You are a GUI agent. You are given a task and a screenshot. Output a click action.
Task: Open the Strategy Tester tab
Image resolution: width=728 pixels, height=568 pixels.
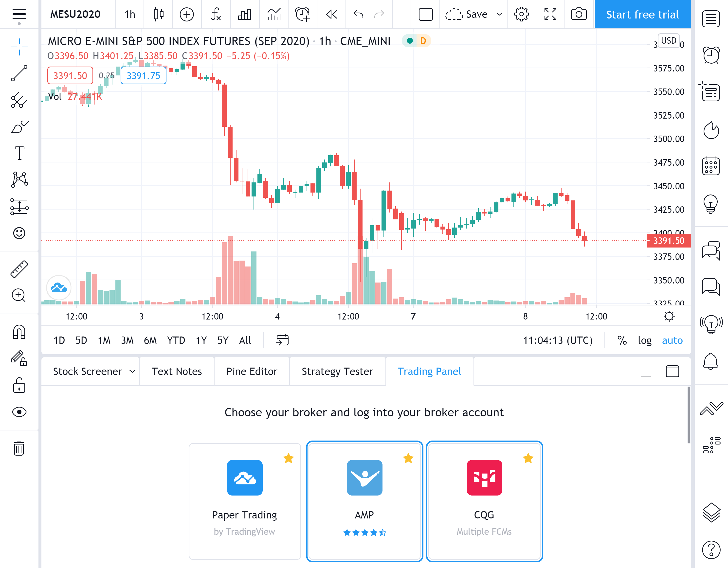pos(337,372)
